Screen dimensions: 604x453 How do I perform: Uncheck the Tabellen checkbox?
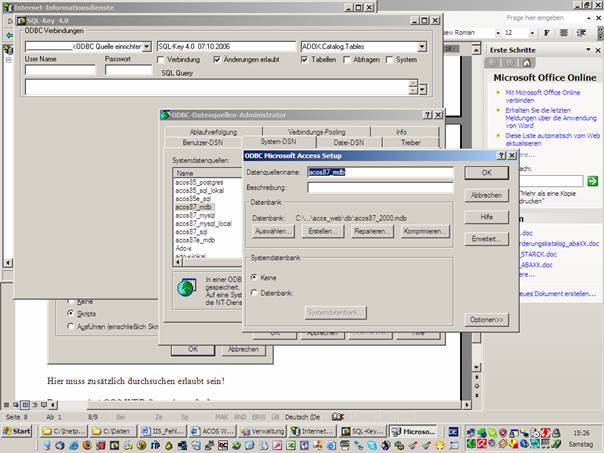pos(304,60)
